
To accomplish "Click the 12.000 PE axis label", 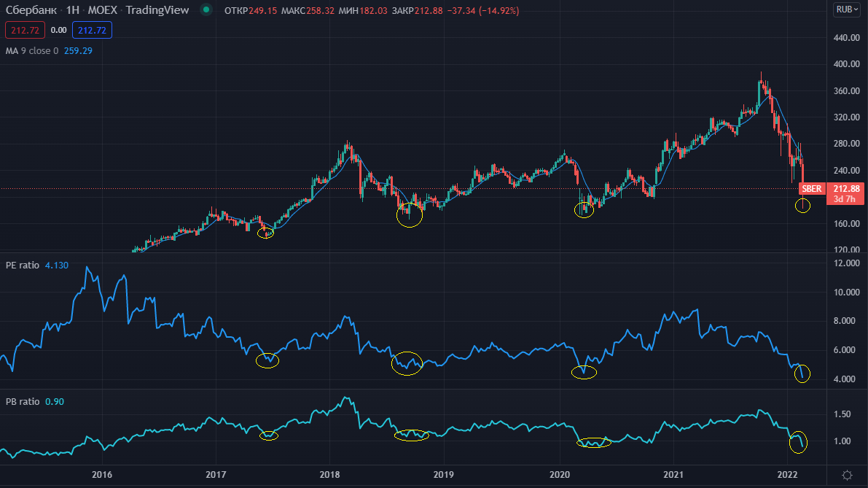I will pos(846,263).
